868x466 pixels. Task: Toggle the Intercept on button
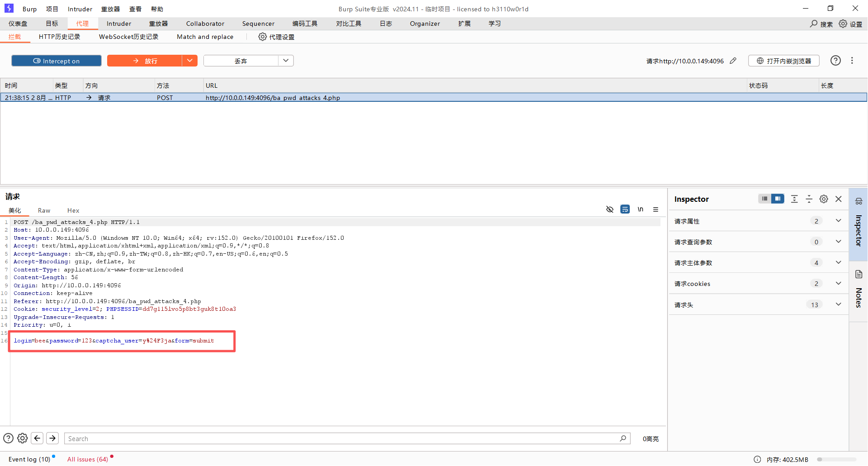tap(57, 61)
